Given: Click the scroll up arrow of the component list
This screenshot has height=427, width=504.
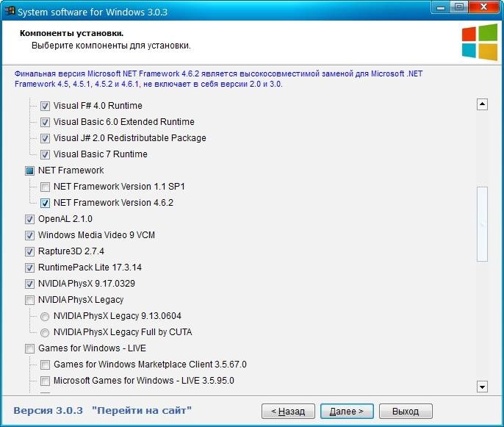Looking at the screenshot, I should pos(482,104).
